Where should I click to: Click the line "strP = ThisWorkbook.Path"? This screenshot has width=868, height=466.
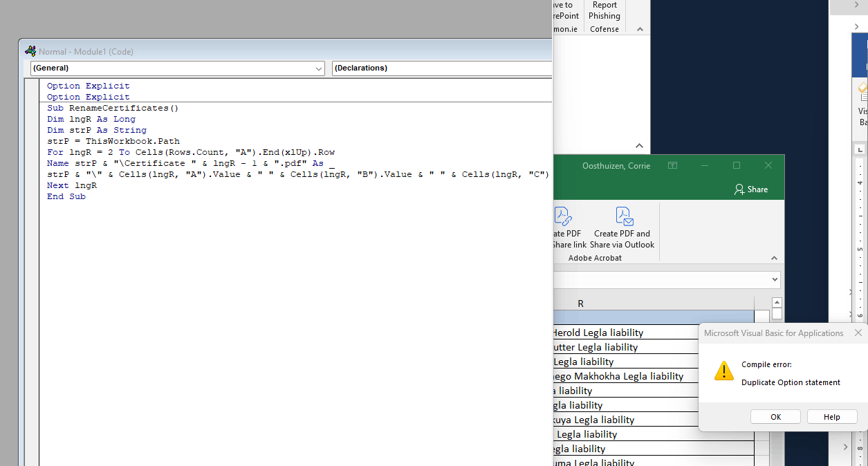[113, 141]
